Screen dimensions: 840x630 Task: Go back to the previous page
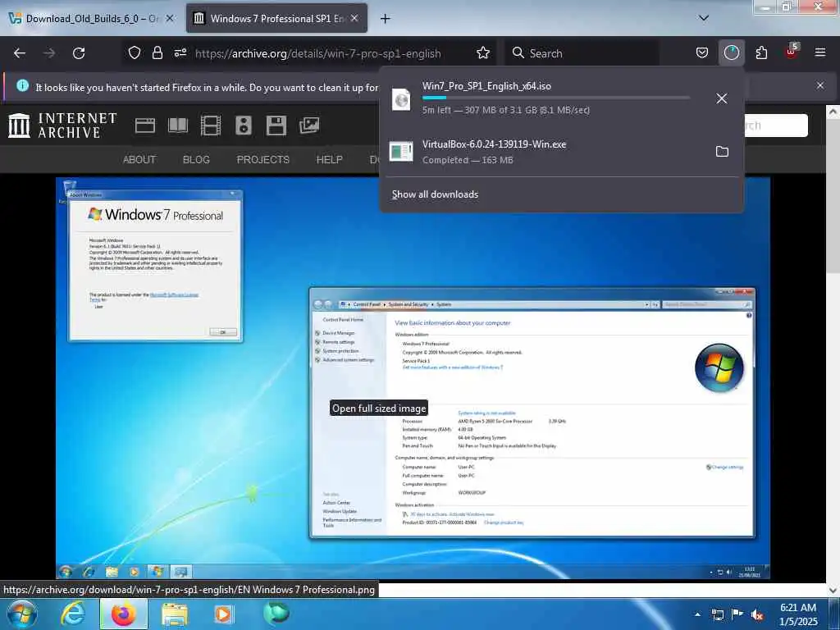click(20, 53)
